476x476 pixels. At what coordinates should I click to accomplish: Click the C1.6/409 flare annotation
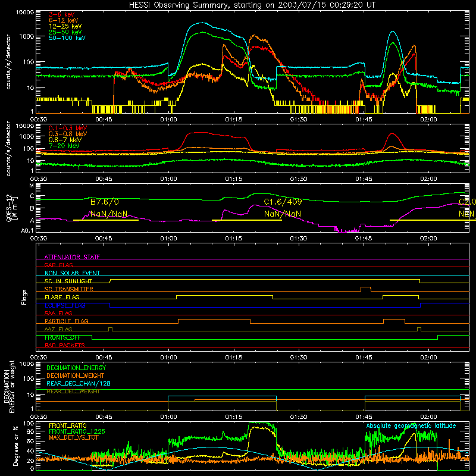(x=283, y=202)
